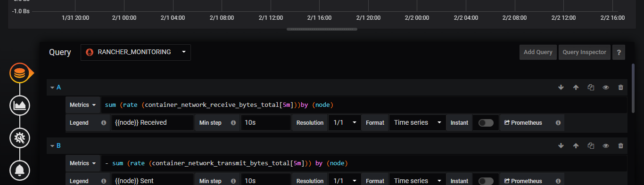This screenshot has height=185, width=644.
Task: Move query A down
Action: 561,88
